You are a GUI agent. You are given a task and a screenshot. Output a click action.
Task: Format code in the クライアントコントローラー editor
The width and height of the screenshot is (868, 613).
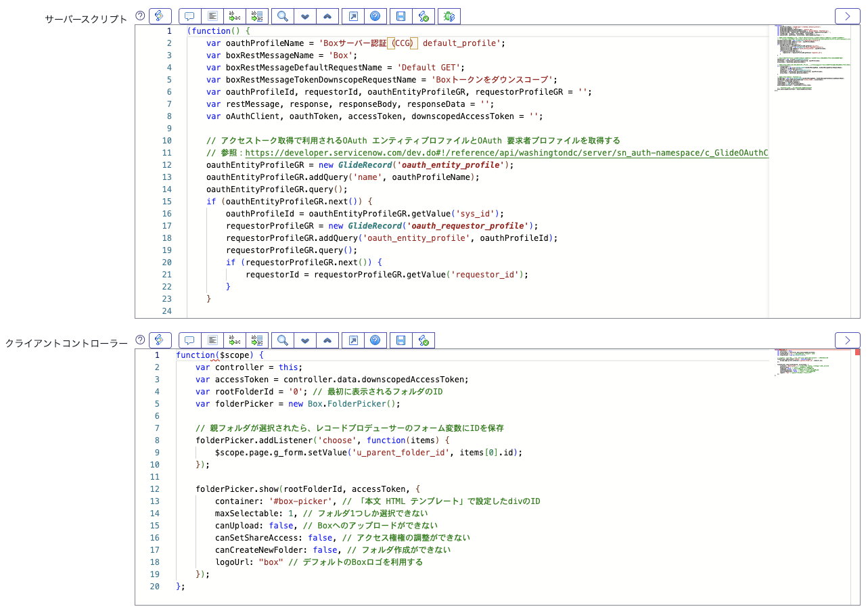(212, 340)
